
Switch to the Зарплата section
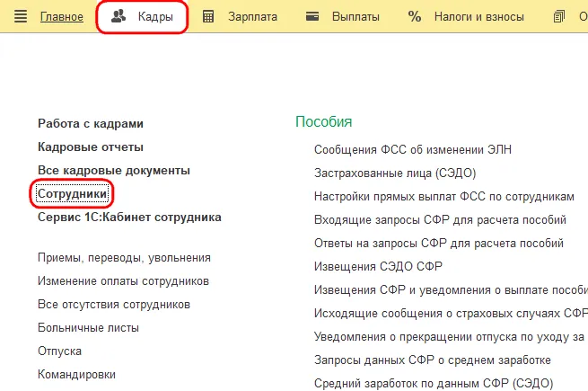pyautogui.click(x=253, y=16)
